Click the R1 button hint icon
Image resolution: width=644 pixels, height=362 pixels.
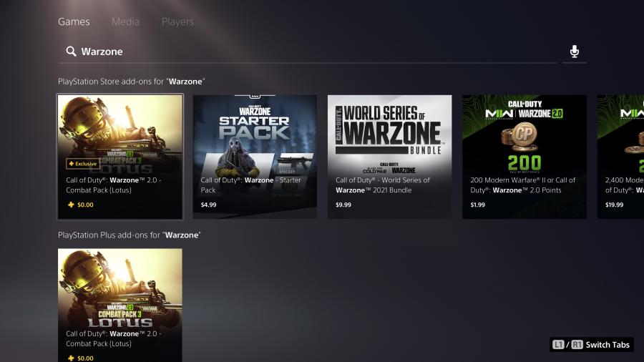point(577,345)
